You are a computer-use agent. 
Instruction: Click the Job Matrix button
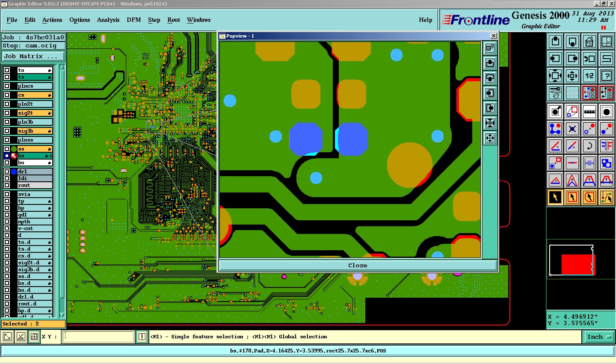click(x=33, y=56)
